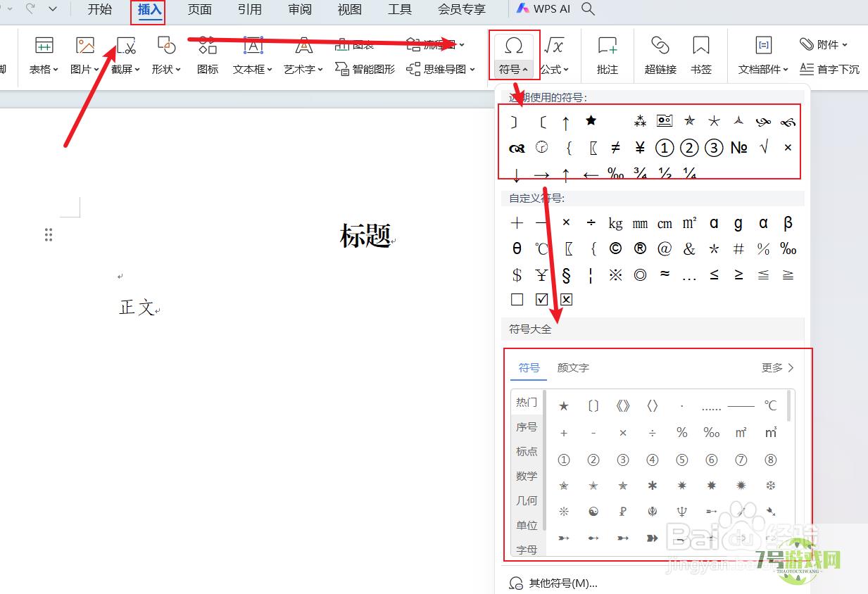The image size is (868, 594).
Task: Select the 热门 popular symbols category
Action: point(527,402)
